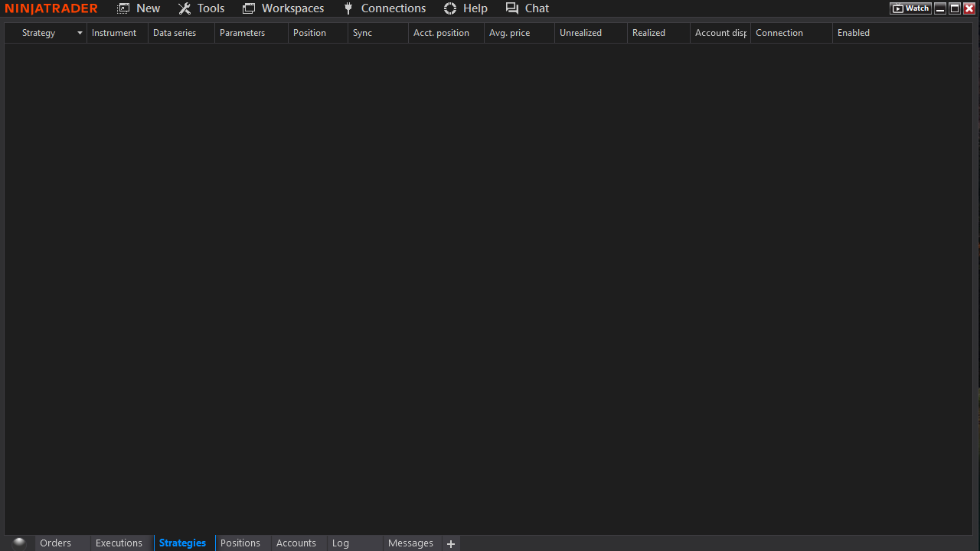Click the Watch video button

click(910, 8)
